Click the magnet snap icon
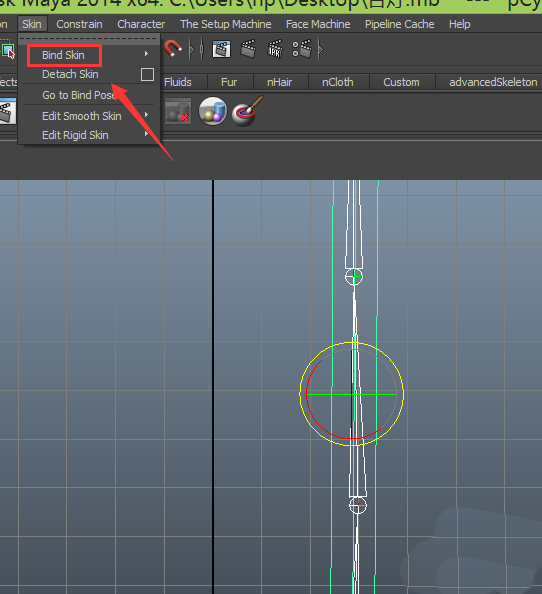542x594 pixels. click(x=172, y=49)
